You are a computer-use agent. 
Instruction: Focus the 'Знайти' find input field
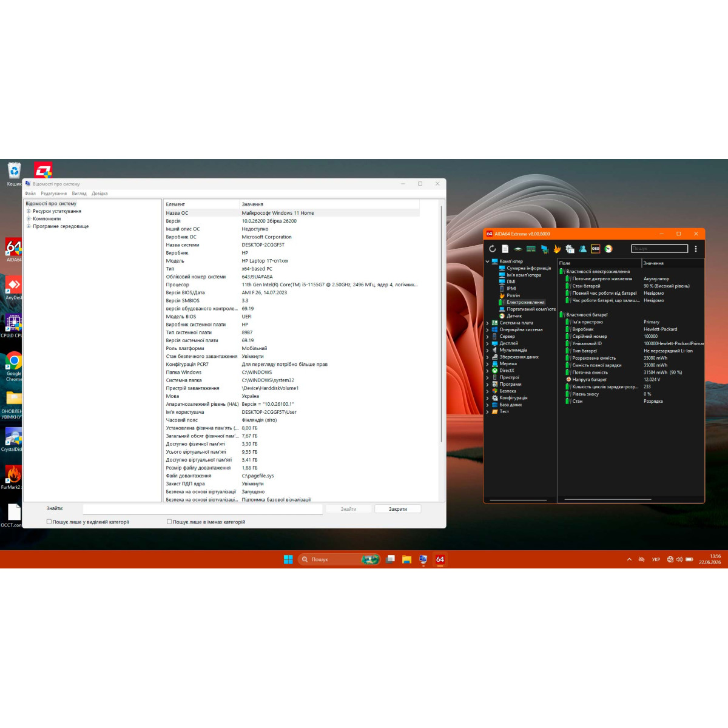203,509
